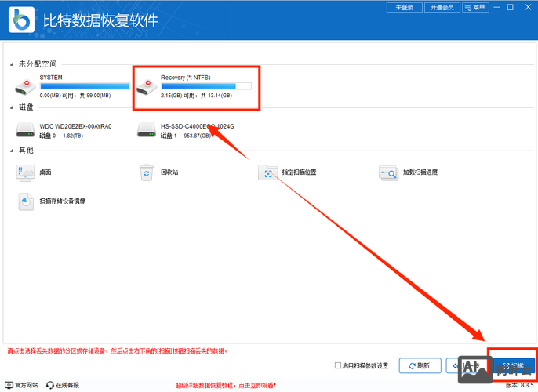The image size is (538, 392).
Task: Open 在线客服 online support link
Action: click(x=63, y=385)
